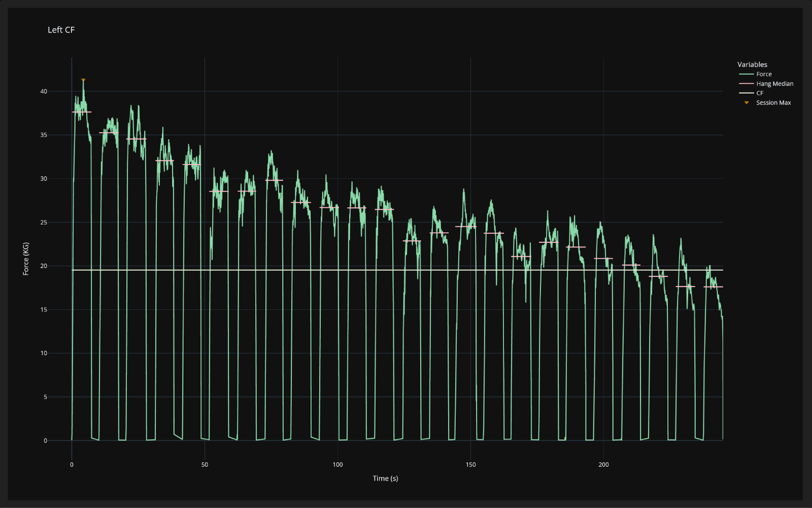
Task: Click the 40 tick label on the force axis
Action: [x=44, y=91]
